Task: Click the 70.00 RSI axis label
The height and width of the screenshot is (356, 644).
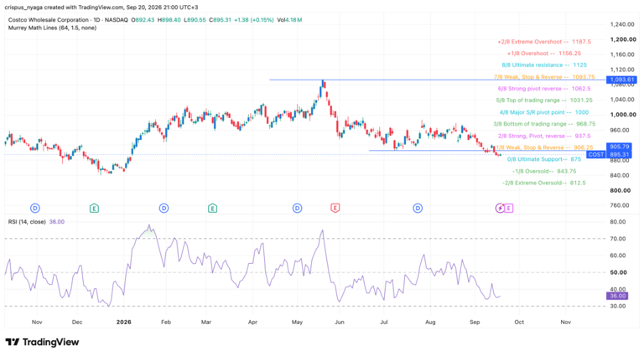Action: (618, 239)
